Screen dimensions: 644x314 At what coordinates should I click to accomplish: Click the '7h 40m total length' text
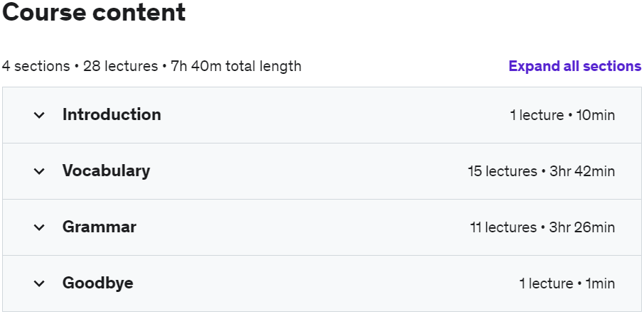(x=236, y=66)
